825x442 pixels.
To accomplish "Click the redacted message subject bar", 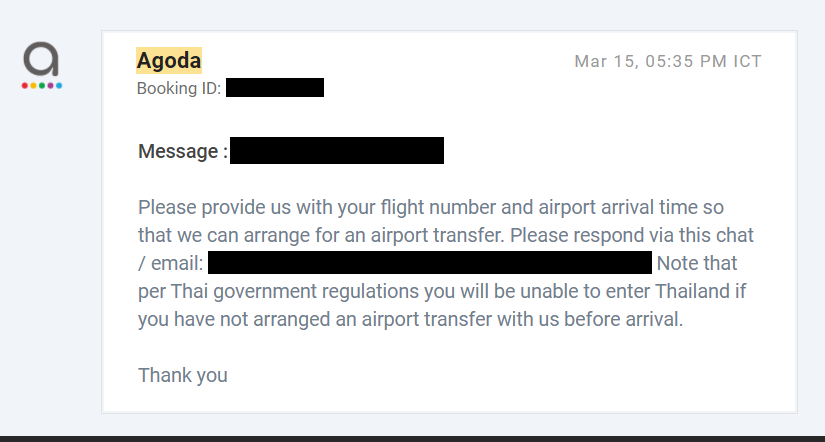I will 337,150.
